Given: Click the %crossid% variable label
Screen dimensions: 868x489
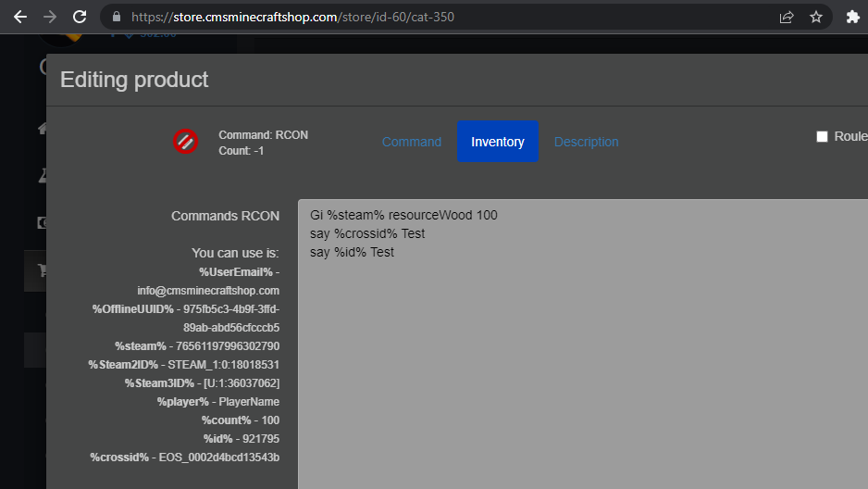Looking at the screenshot, I should [x=119, y=457].
